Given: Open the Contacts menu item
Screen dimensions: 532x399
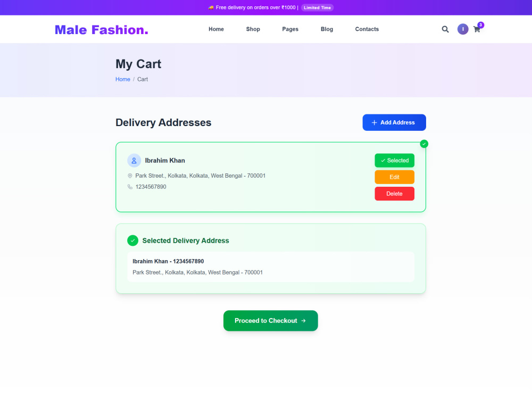Looking at the screenshot, I should pos(367,29).
